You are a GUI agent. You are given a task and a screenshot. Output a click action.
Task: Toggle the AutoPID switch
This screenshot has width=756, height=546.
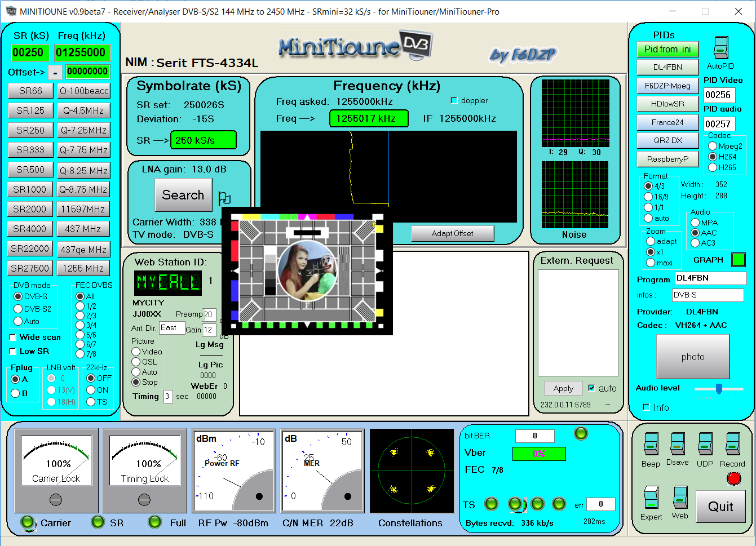point(720,48)
